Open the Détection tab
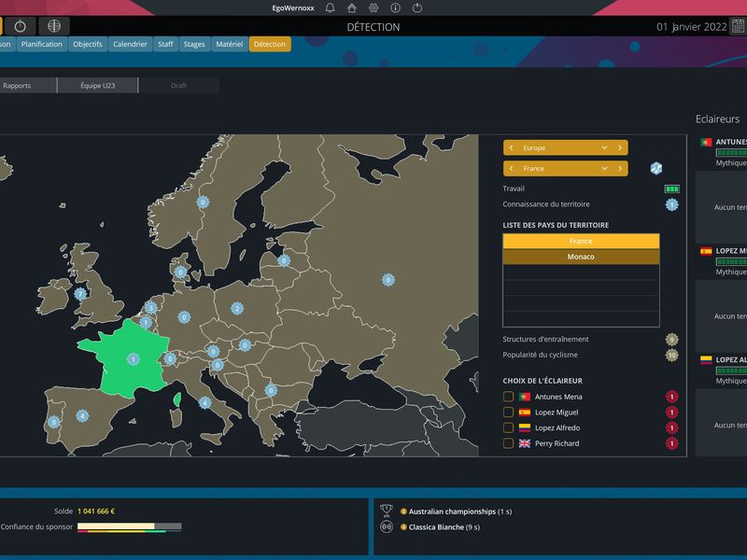 click(x=270, y=44)
